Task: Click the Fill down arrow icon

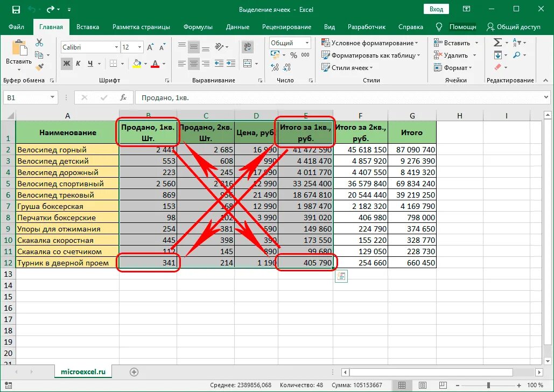Action: 498,55
